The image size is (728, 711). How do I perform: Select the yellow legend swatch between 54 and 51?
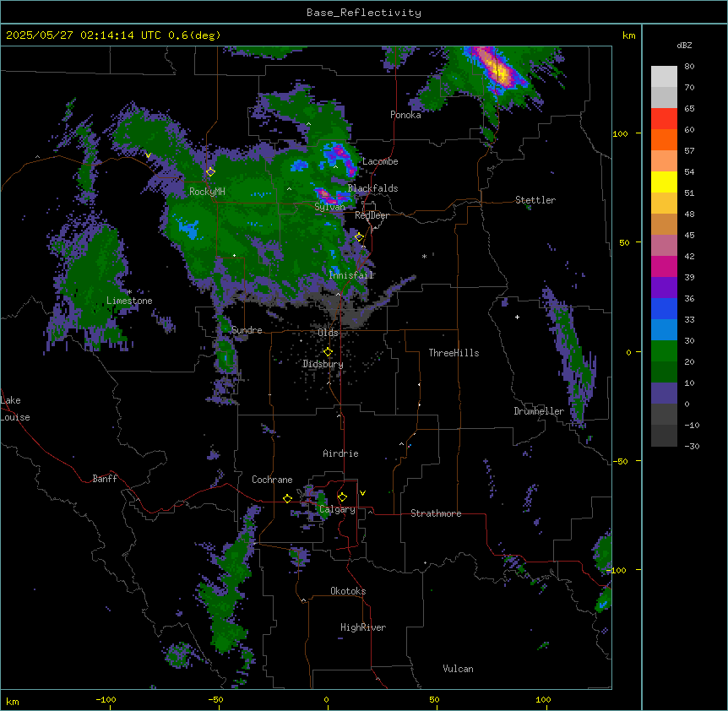click(x=664, y=182)
